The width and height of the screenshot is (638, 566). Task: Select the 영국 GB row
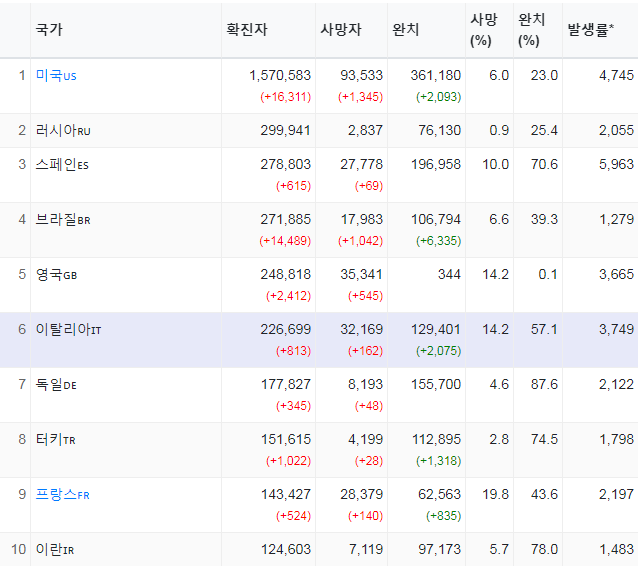(319, 285)
